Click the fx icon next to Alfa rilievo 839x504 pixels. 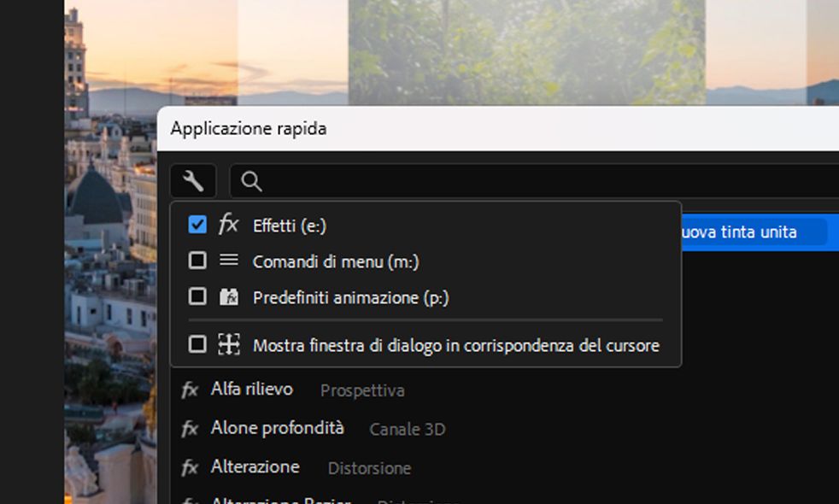(190, 390)
